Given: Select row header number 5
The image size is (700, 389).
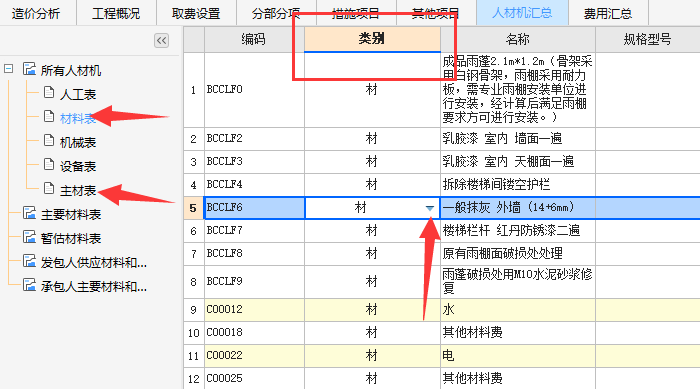Looking at the screenshot, I should pos(193,208).
